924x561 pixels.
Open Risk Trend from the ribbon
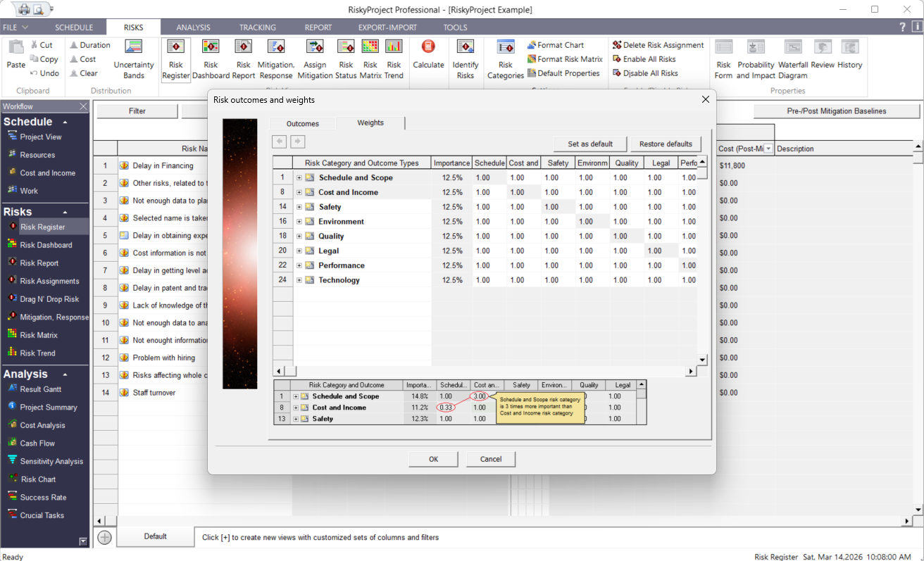click(394, 58)
